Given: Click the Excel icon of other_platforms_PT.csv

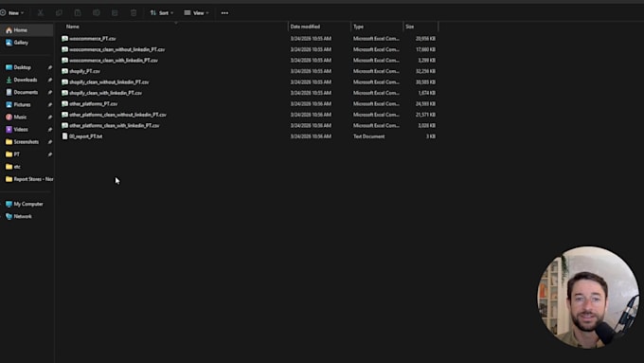Looking at the screenshot, I should coord(65,104).
